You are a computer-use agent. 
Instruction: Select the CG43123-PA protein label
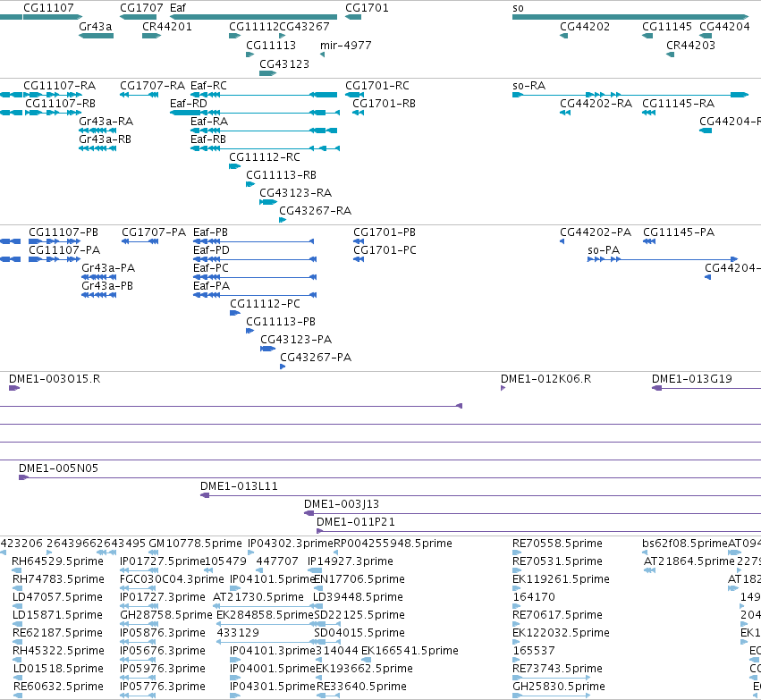[296, 340]
